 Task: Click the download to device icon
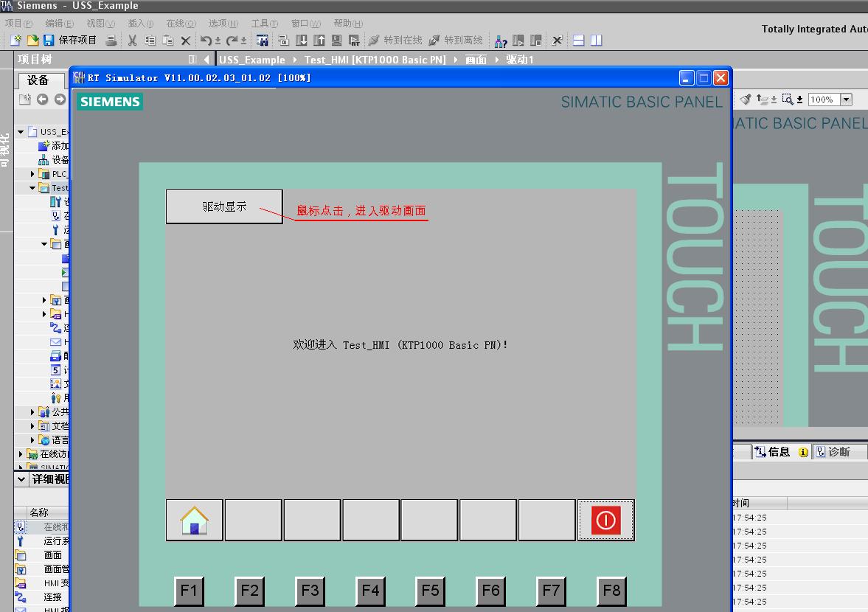click(301, 40)
